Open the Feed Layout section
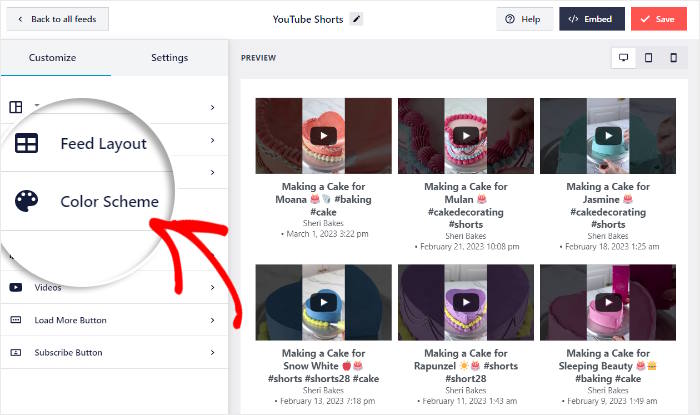This screenshot has width=700, height=415. tap(103, 144)
